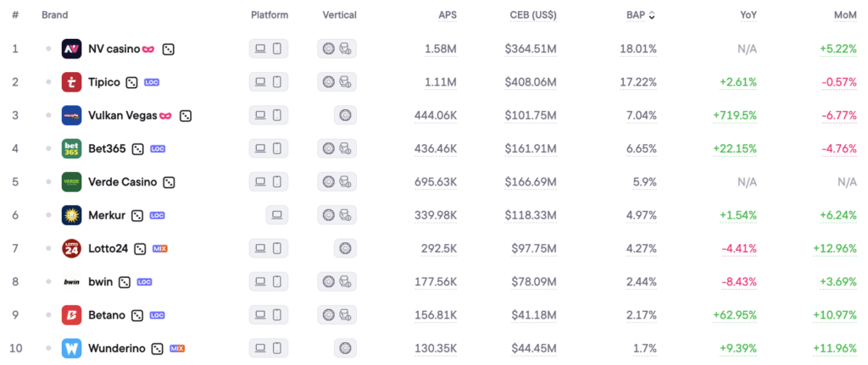Click the desktop platform icon in Merkur row
868x365 pixels.
pos(276,215)
